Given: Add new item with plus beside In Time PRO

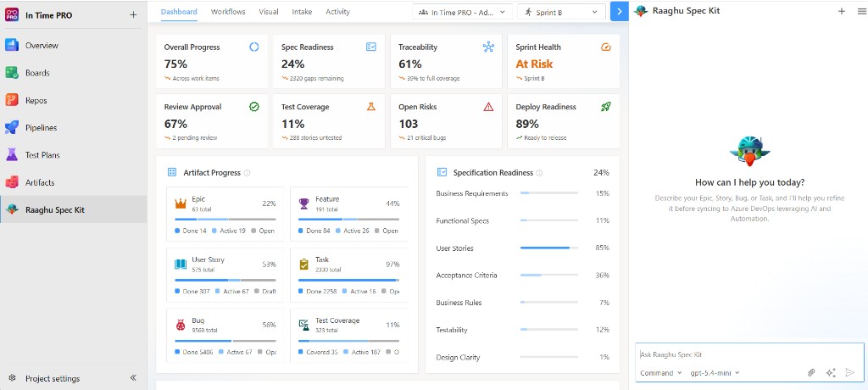Looking at the screenshot, I should click(x=133, y=15).
